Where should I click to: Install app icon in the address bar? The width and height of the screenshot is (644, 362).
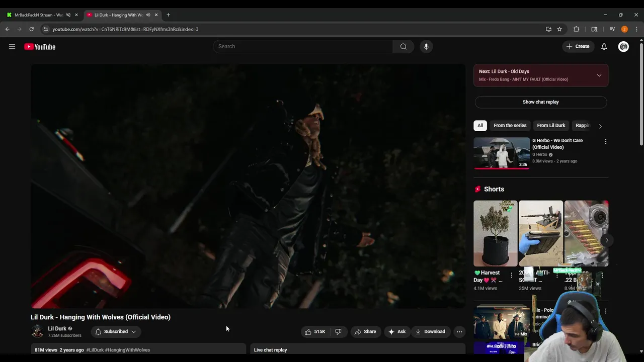pos(548,29)
